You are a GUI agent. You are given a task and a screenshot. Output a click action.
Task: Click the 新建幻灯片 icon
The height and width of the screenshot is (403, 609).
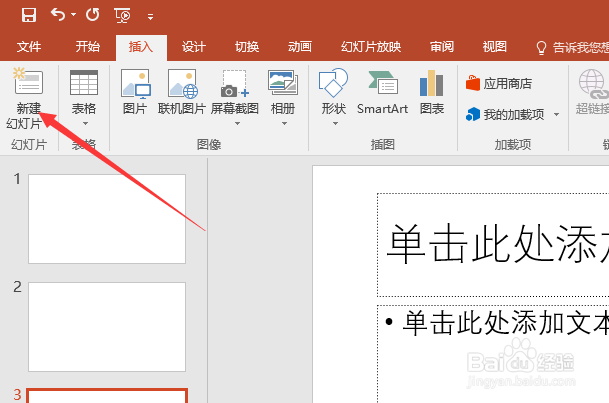click(x=28, y=81)
